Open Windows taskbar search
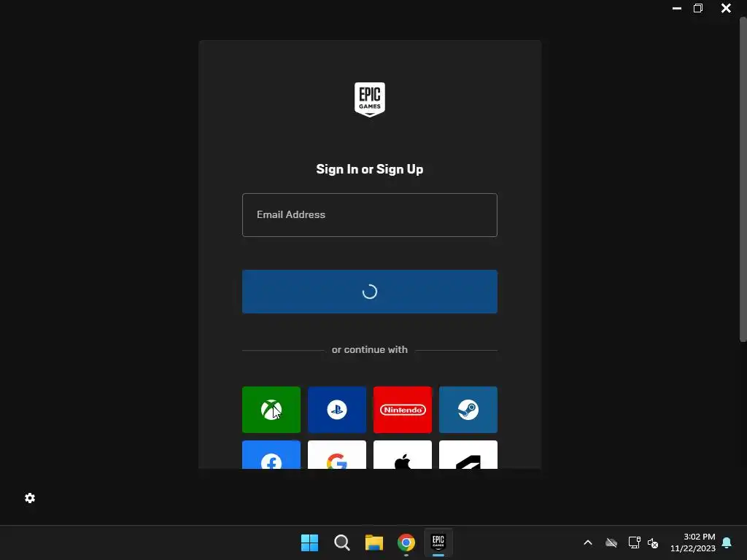This screenshot has height=560, width=747. 341,542
